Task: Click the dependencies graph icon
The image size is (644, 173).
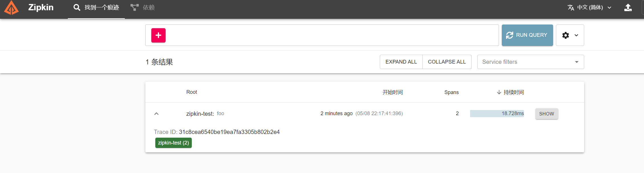Action: coord(134,7)
